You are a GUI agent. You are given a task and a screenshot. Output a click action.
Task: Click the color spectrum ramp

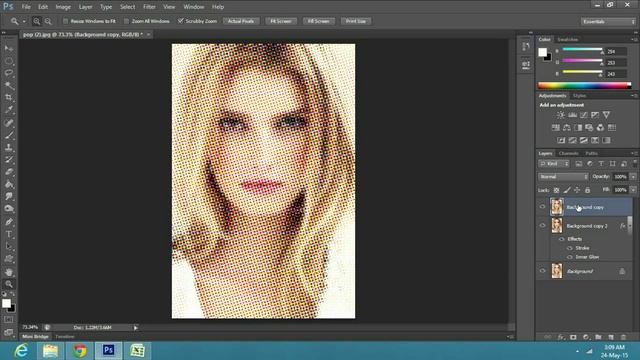[x=584, y=85]
